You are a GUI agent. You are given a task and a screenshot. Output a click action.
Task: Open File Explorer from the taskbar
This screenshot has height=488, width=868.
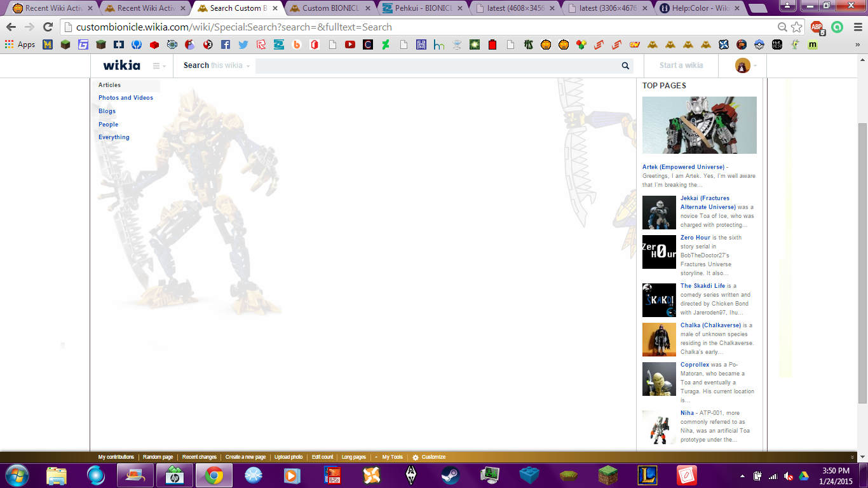(x=57, y=475)
